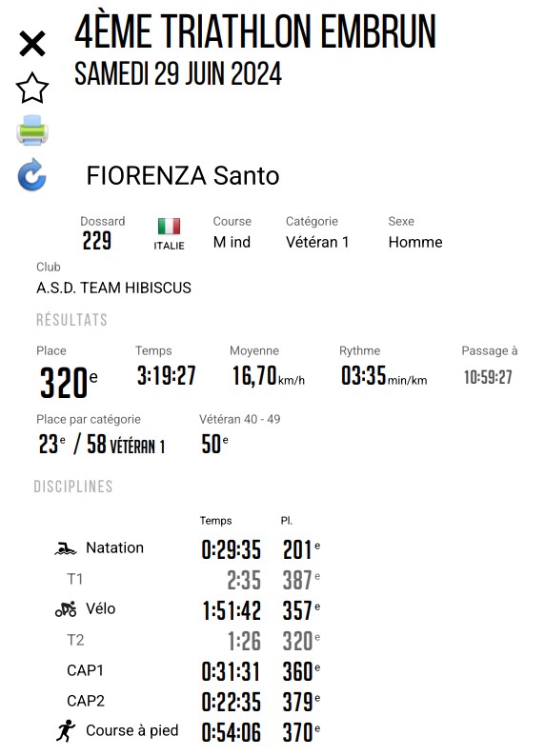Viewport: 545px width, 756px height.
Task: Click the overall place 320e
Action: pos(69,383)
